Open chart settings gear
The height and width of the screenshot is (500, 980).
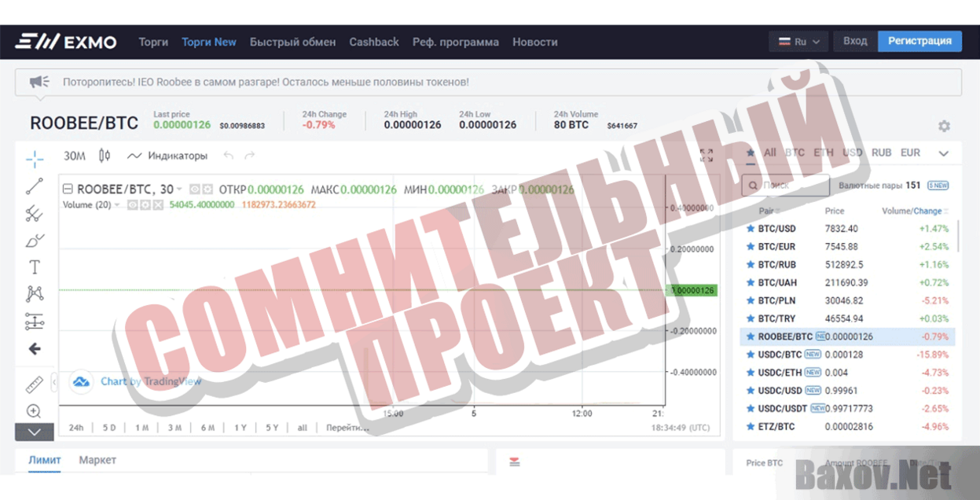[944, 126]
